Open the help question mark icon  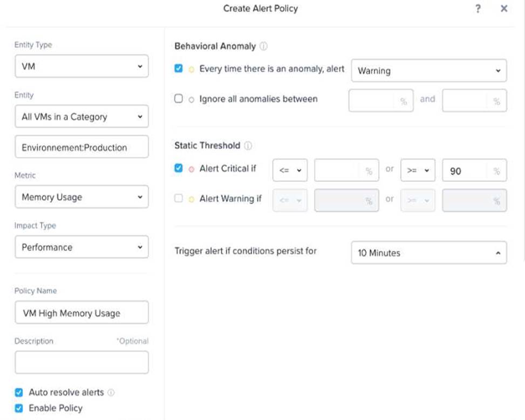(x=478, y=9)
